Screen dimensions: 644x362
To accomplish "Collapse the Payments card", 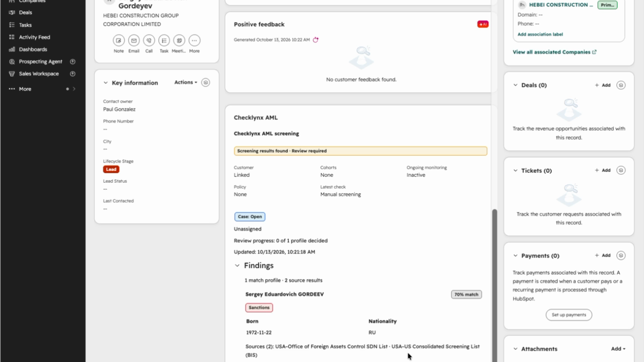I will pos(515,255).
